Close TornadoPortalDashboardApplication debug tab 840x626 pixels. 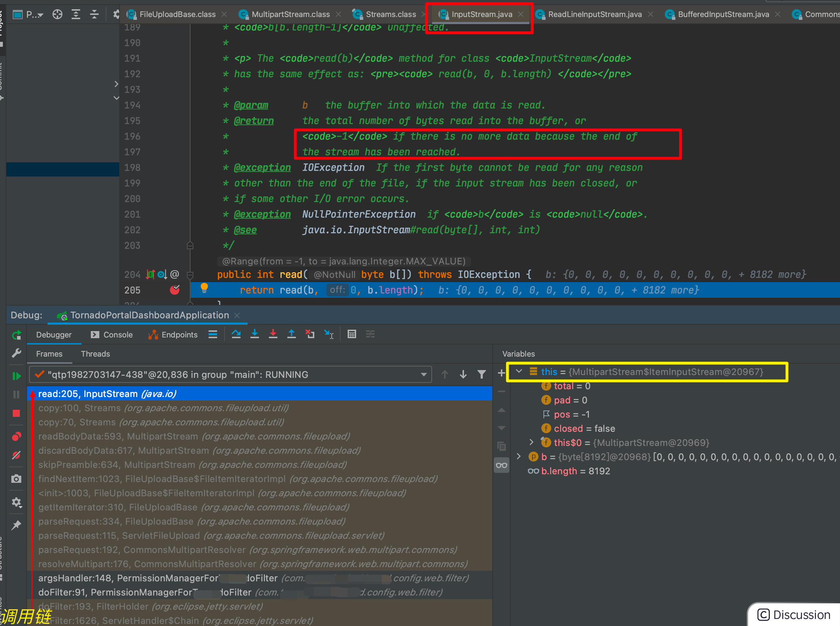click(x=237, y=315)
